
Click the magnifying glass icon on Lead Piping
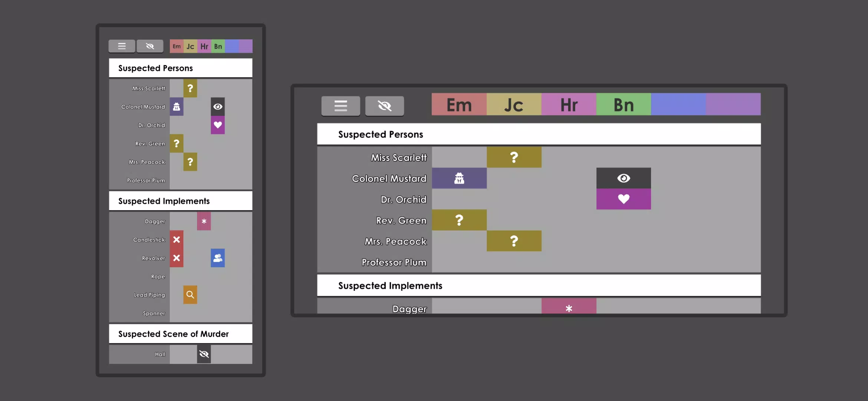click(190, 295)
